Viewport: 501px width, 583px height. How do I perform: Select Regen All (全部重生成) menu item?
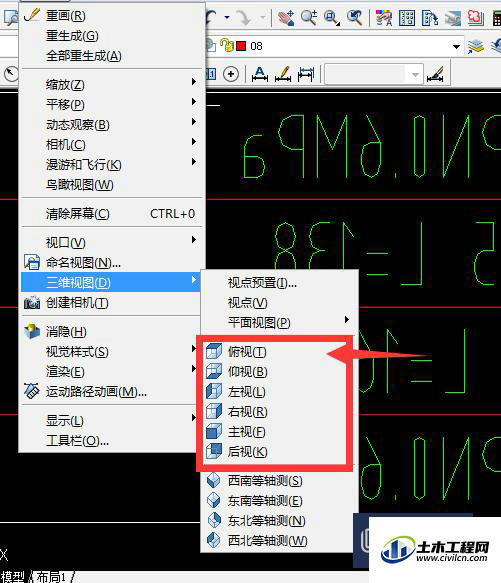pyautogui.click(x=112, y=56)
